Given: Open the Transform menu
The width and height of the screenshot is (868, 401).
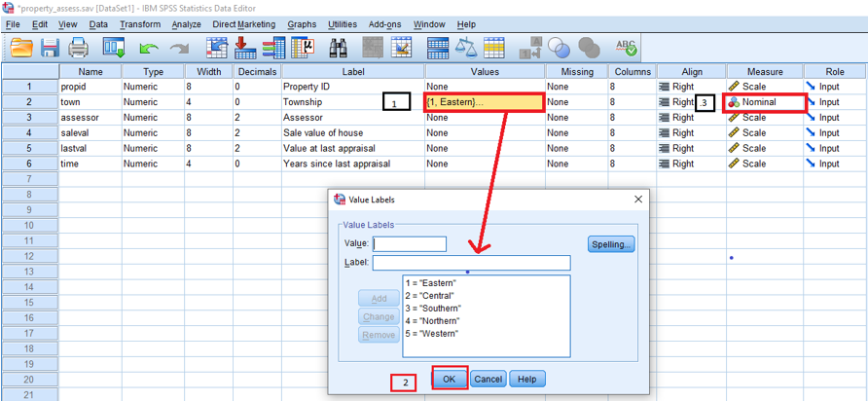Looking at the screenshot, I should [141, 24].
